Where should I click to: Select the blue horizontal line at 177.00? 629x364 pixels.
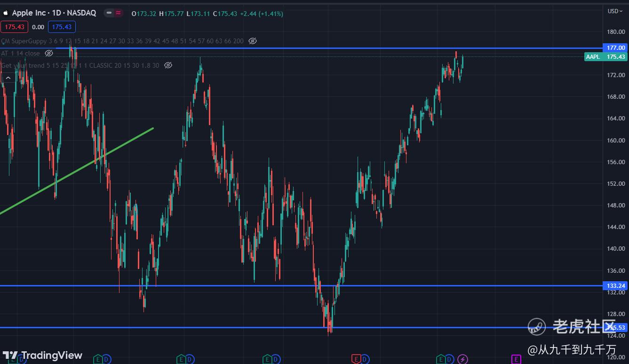pyautogui.click(x=301, y=48)
